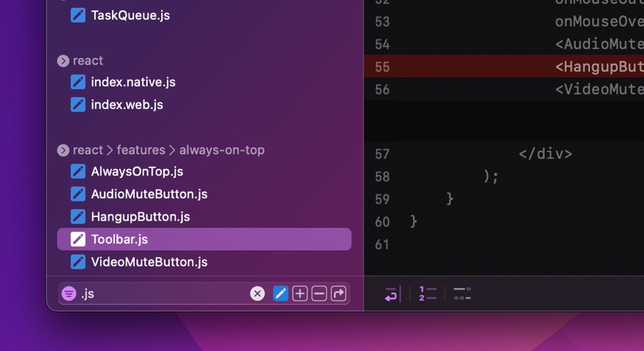Toggle the moved-files arrow filter
Viewport: 644px width, 351px height.
(338, 293)
